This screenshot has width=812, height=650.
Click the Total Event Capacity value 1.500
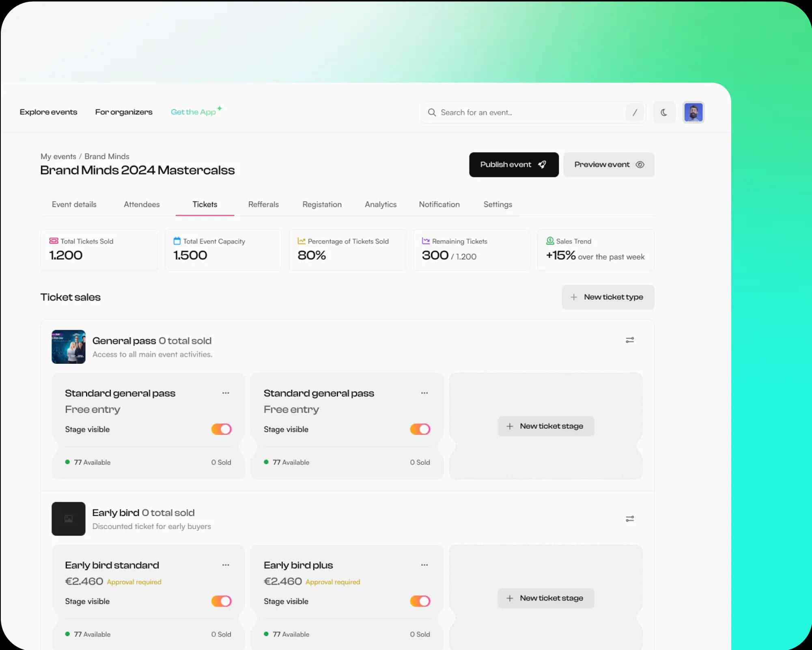[x=190, y=255]
